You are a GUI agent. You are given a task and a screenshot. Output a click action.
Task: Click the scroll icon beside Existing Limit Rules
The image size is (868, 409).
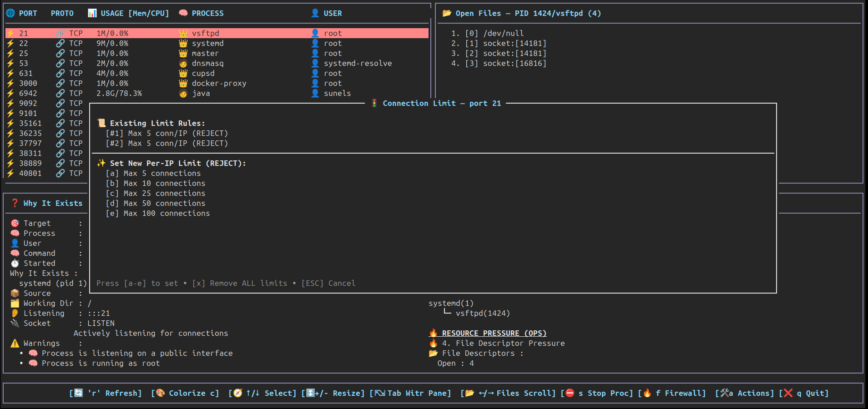(101, 123)
